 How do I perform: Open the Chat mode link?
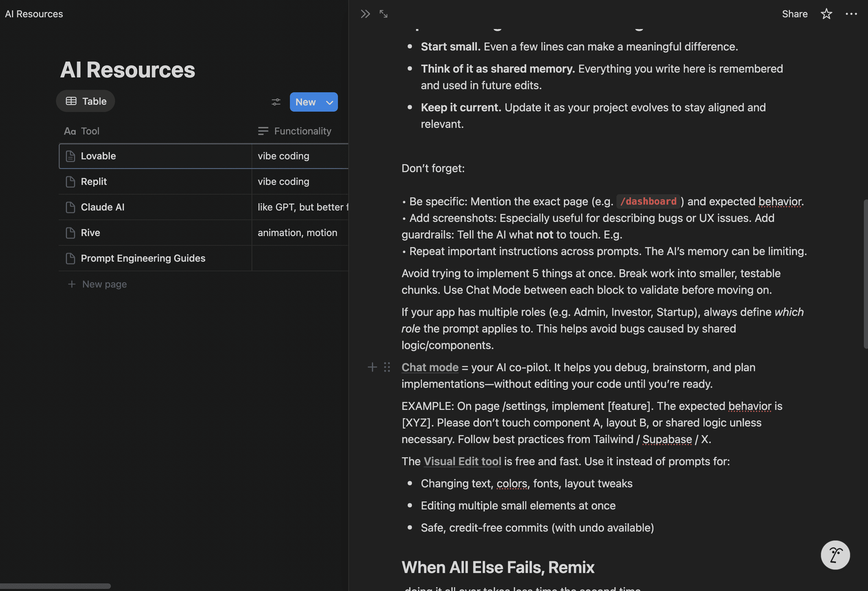[430, 367]
